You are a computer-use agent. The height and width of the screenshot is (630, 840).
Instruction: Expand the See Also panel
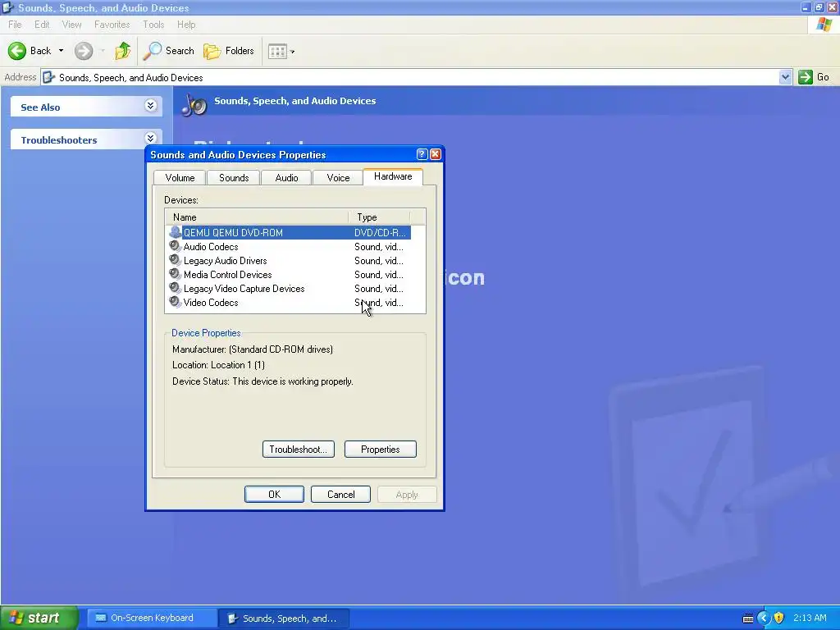[x=151, y=106]
